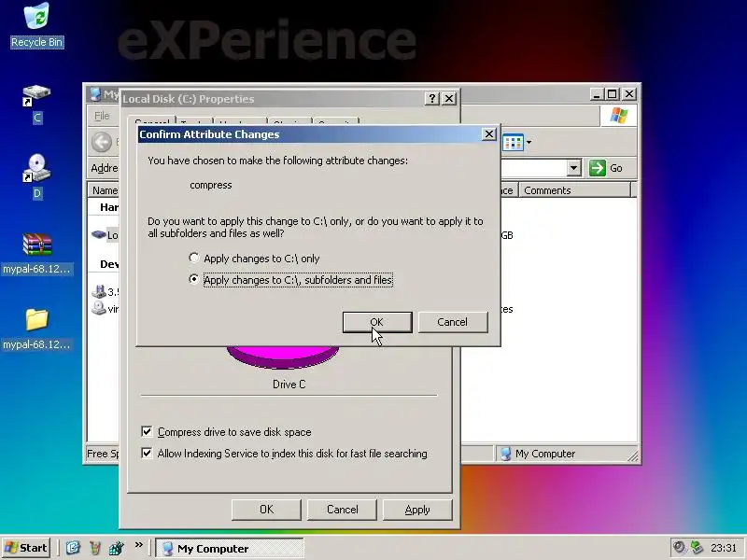747x560 pixels.
Task: Click the second quick launch icon beside Internet Explorer
Action: point(95,548)
